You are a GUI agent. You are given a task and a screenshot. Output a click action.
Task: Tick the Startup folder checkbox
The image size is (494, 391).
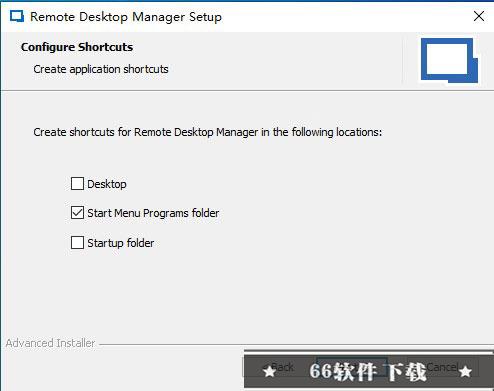click(77, 242)
